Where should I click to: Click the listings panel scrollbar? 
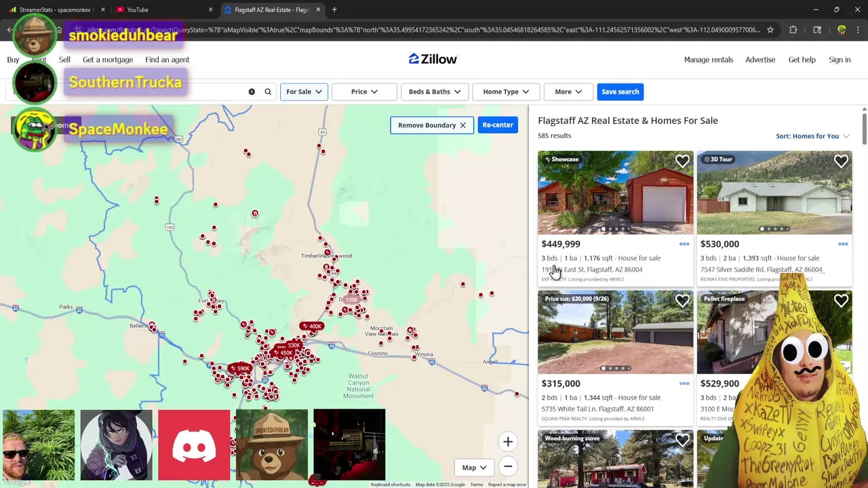point(864,127)
